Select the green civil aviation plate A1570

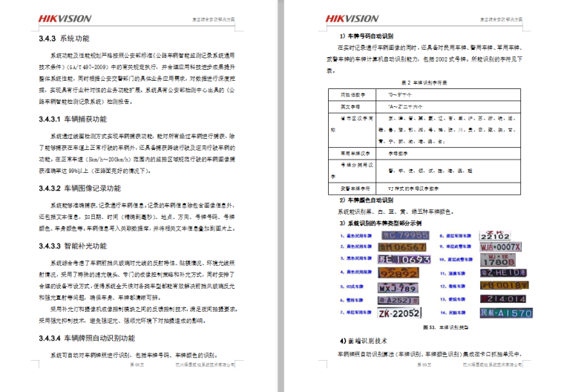point(505,313)
